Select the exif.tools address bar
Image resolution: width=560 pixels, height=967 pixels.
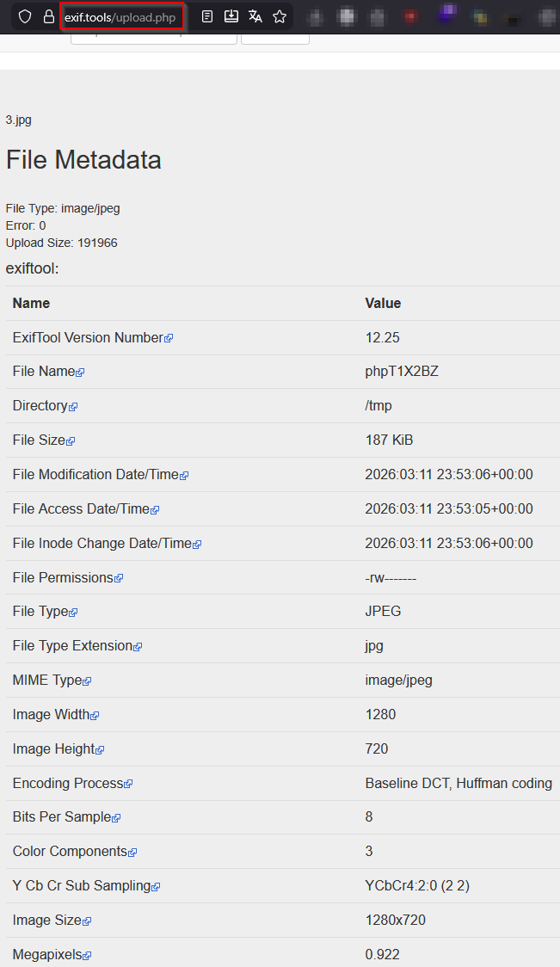click(x=121, y=16)
